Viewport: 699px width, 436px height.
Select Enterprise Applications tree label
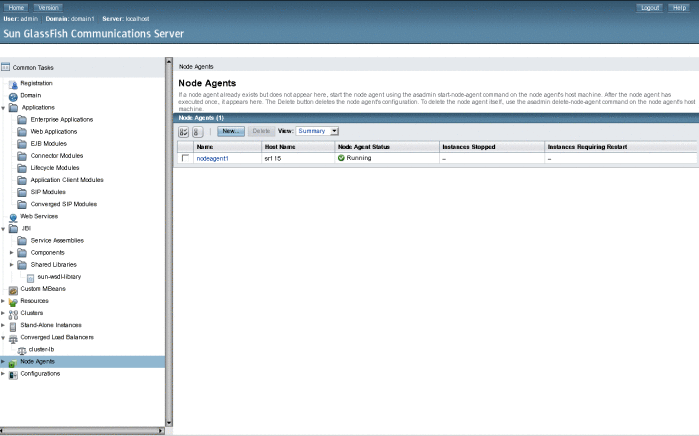click(62, 119)
